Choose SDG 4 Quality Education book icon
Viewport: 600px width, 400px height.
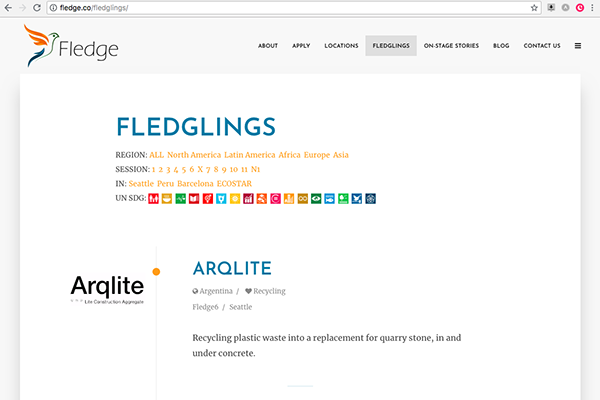pos(194,199)
